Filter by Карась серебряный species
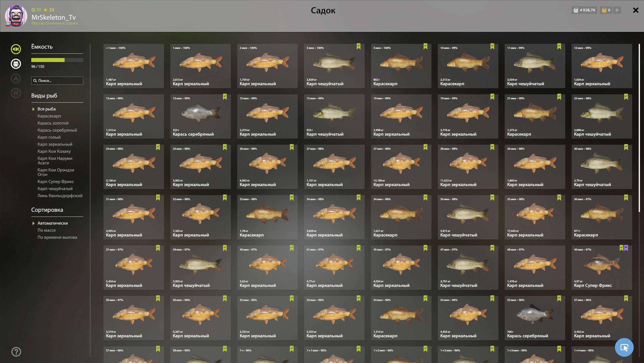The width and height of the screenshot is (644, 363). click(57, 130)
